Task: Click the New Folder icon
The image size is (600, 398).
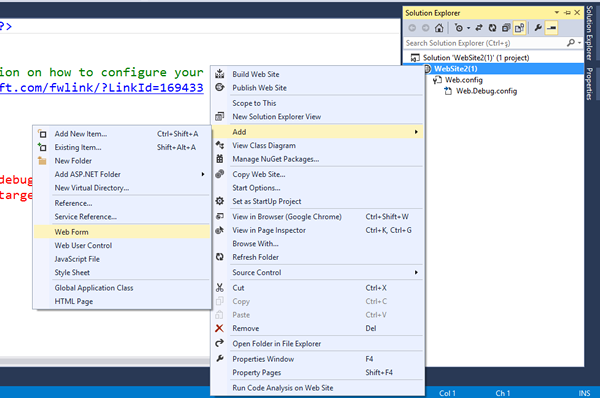Action: 42,161
